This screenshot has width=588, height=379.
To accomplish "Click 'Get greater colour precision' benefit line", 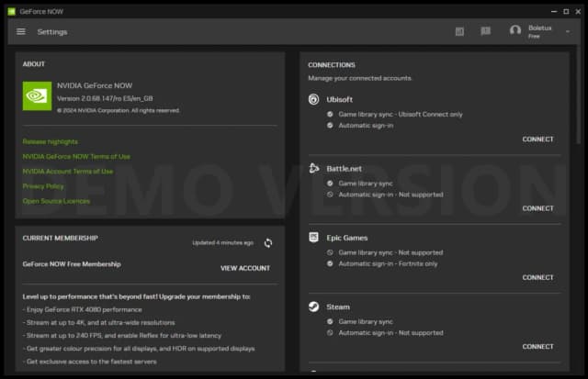I will tap(139, 349).
